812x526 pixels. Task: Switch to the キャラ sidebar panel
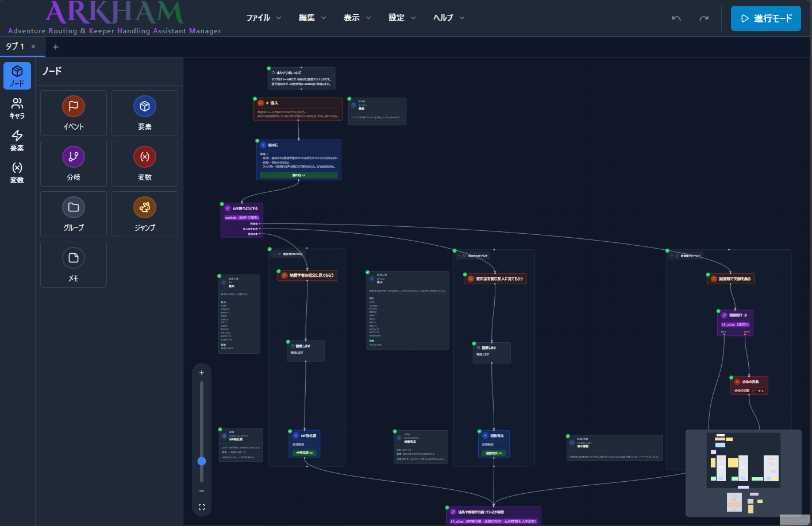17,108
